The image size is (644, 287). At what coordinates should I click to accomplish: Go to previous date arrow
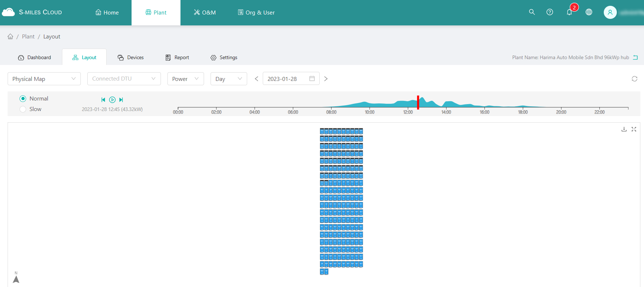click(x=256, y=79)
